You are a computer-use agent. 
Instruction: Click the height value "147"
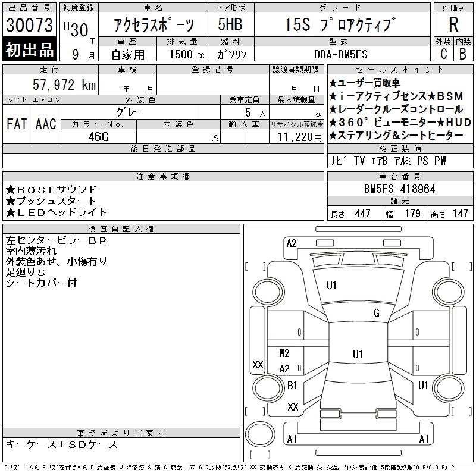(460, 214)
